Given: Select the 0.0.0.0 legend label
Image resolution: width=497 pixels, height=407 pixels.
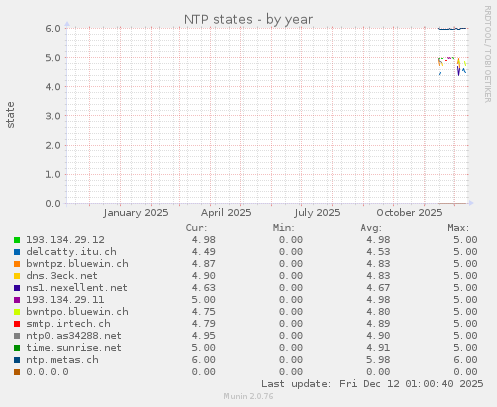Looking at the screenshot, I should 47,372.
